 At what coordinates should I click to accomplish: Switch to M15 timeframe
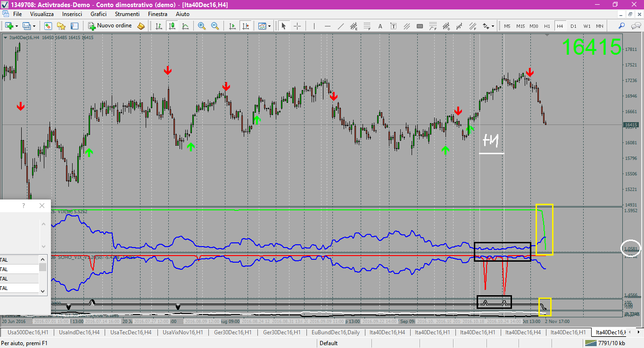pos(520,26)
